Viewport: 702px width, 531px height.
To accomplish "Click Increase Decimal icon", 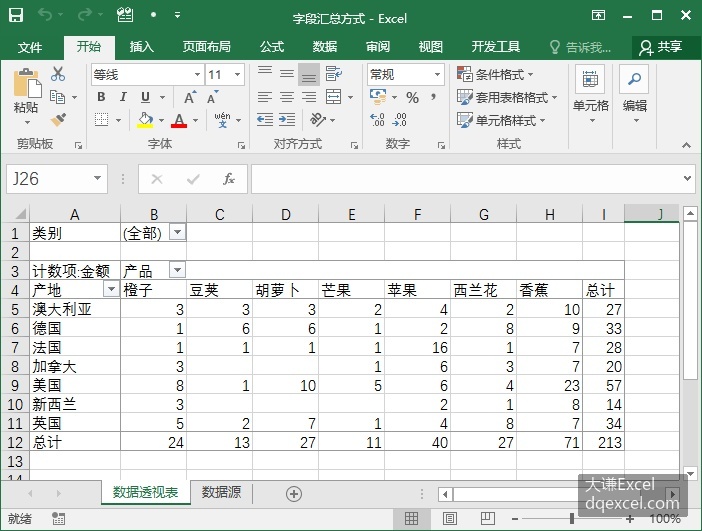I will pyautogui.click(x=377, y=120).
